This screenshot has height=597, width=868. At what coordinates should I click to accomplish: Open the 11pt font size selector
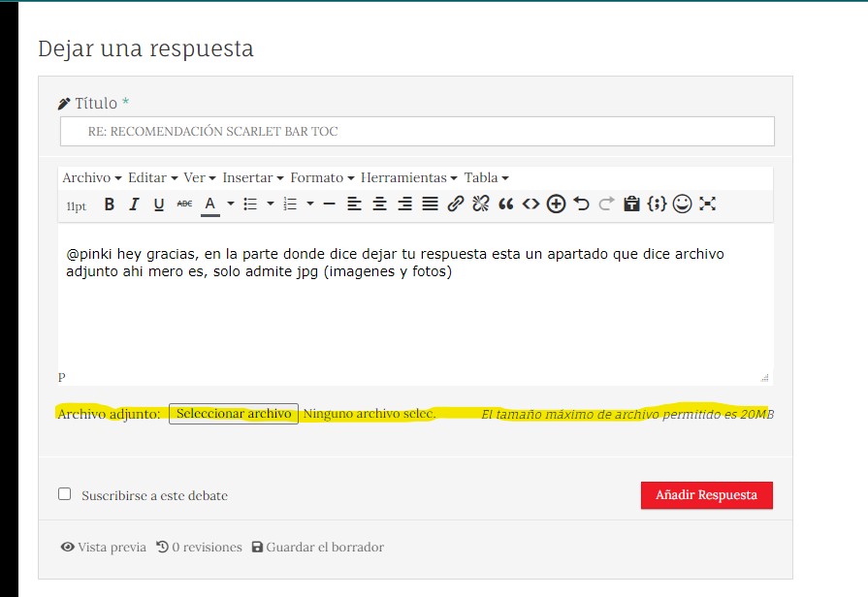tap(77, 206)
